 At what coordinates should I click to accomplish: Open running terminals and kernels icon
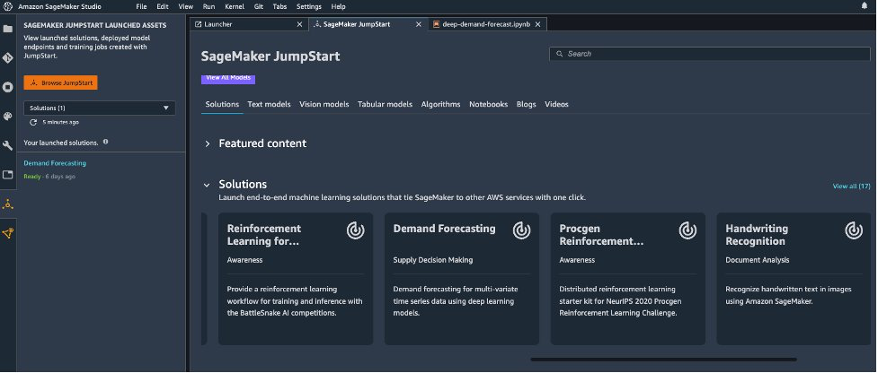[x=8, y=87]
